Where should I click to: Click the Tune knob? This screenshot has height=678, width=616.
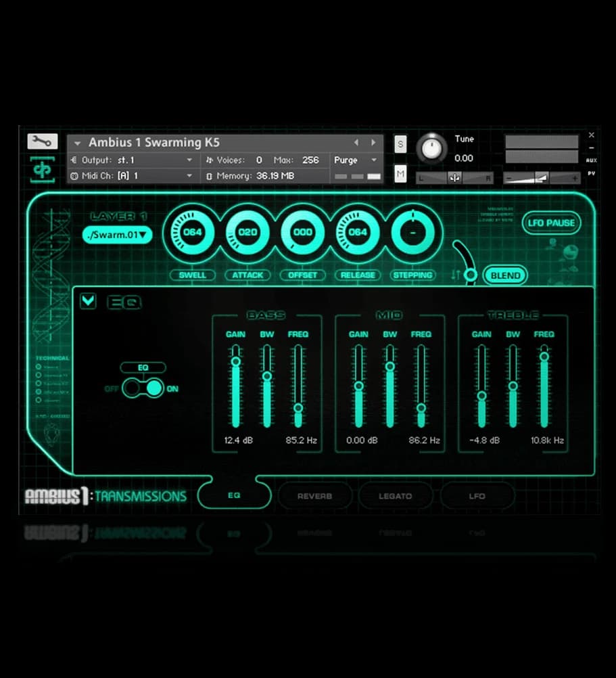tap(431, 148)
